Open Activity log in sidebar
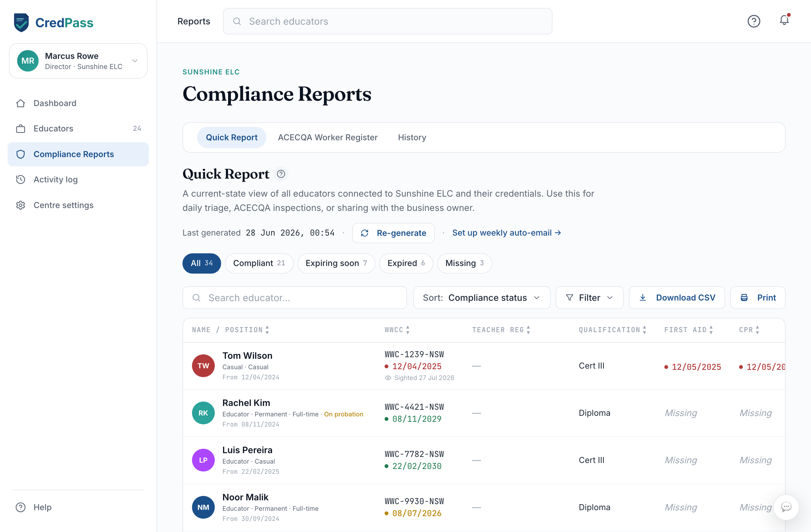 [78, 180]
